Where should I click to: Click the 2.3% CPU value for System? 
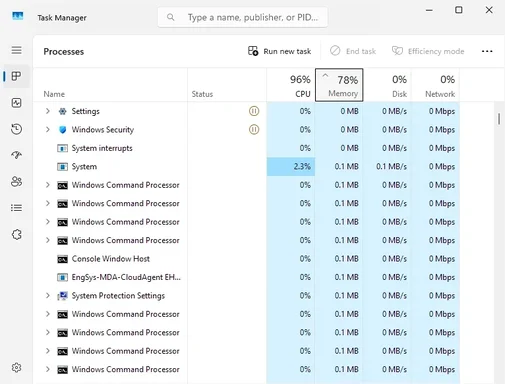click(302, 167)
